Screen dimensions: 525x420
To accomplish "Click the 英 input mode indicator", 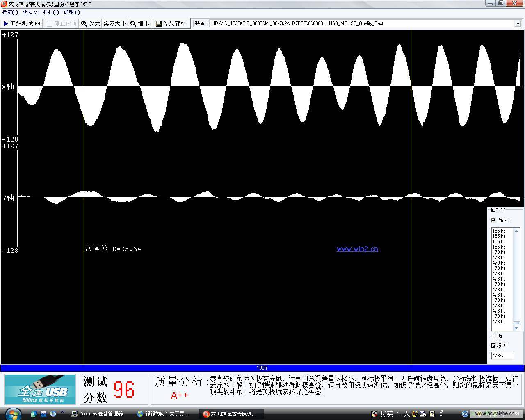I will tap(390, 414).
